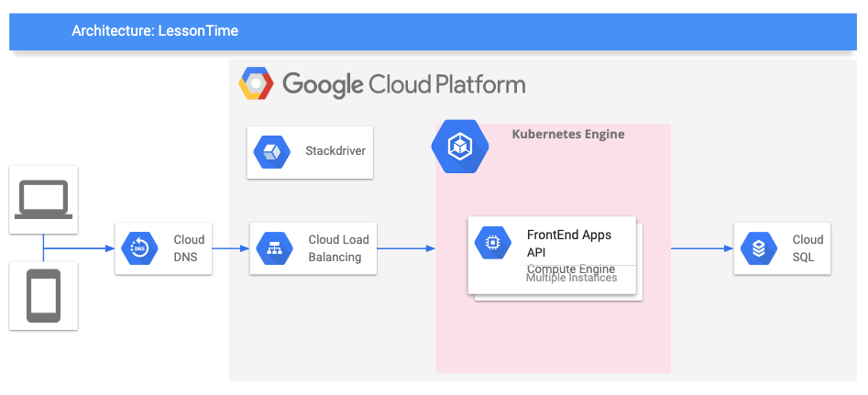The image size is (868, 395).
Task: Select the 'Cloud SQL' text label
Action: tap(808, 248)
